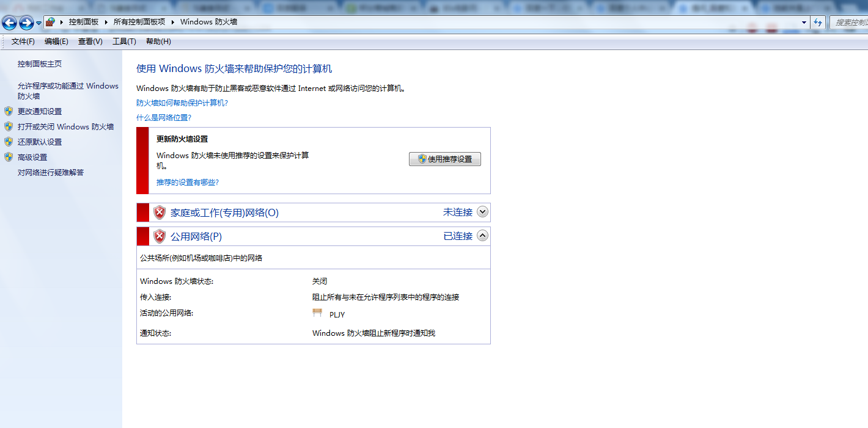868x428 pixels.
Task: Open 对网络进行疑难解答 link
Action: (51, 173)
